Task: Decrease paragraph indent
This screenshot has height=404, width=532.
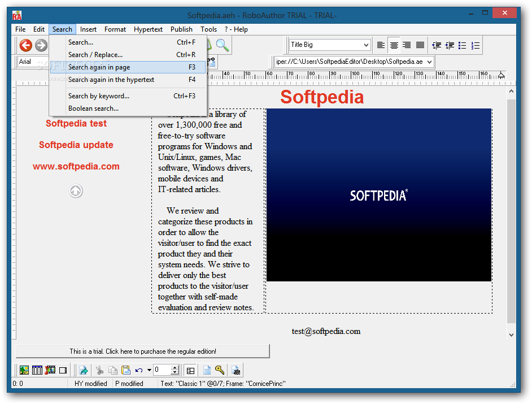Action: pos(437,45)
